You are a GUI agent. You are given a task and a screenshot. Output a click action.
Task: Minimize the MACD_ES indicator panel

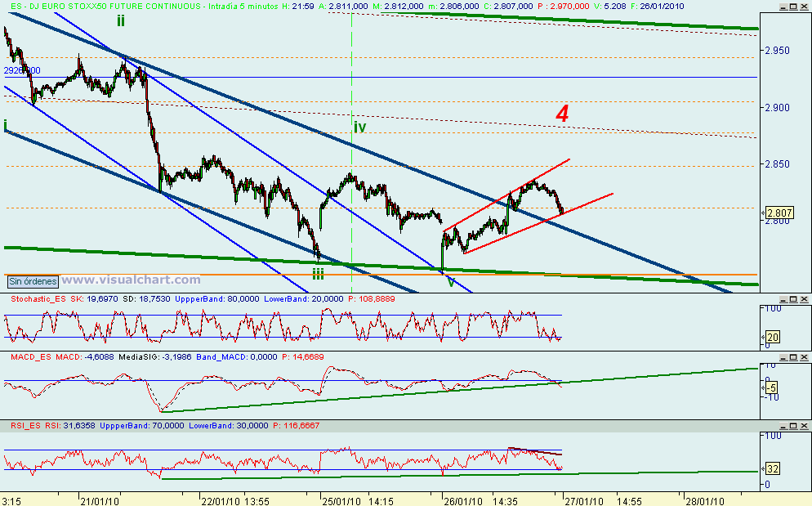(x=783, y=358)
